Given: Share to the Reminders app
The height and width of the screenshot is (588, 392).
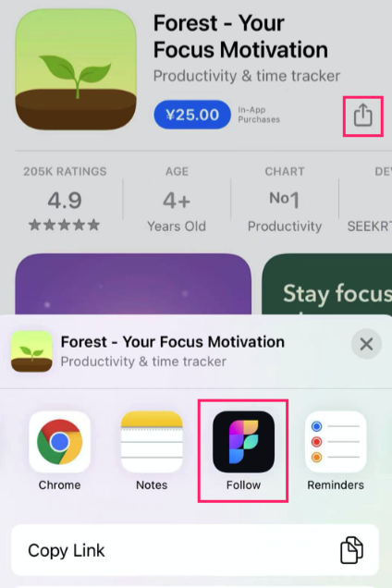Looking at the screenshot, I should pyautogui.click(x=336, y=442).
